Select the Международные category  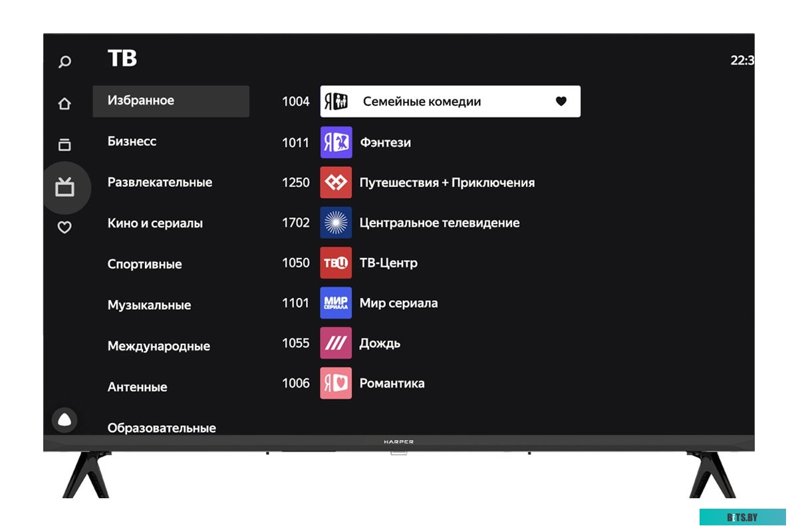(159, 346)
